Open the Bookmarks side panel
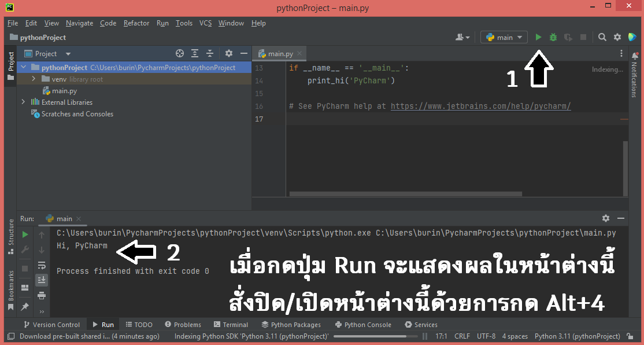644x345 pixels. click(x=10, y=291)
